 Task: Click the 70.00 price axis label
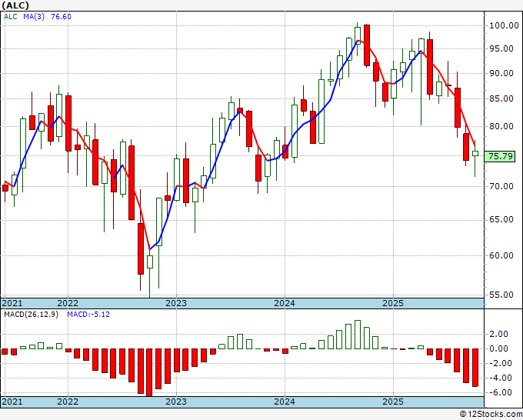point(501,186)
